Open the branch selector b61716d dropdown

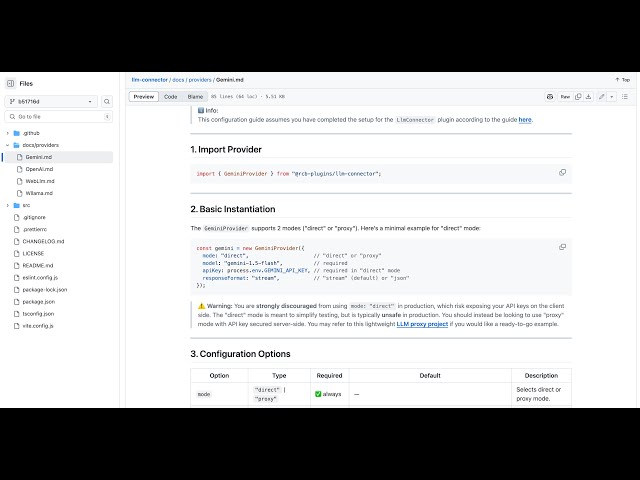click(51, 101)
